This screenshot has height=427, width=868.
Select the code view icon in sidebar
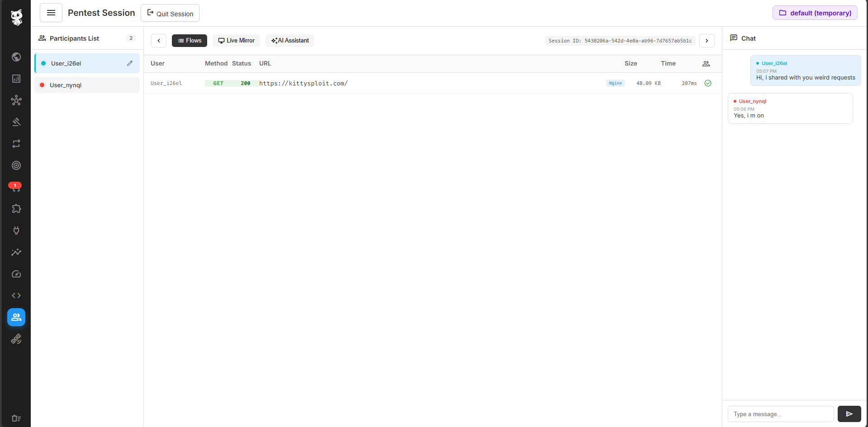16,296
